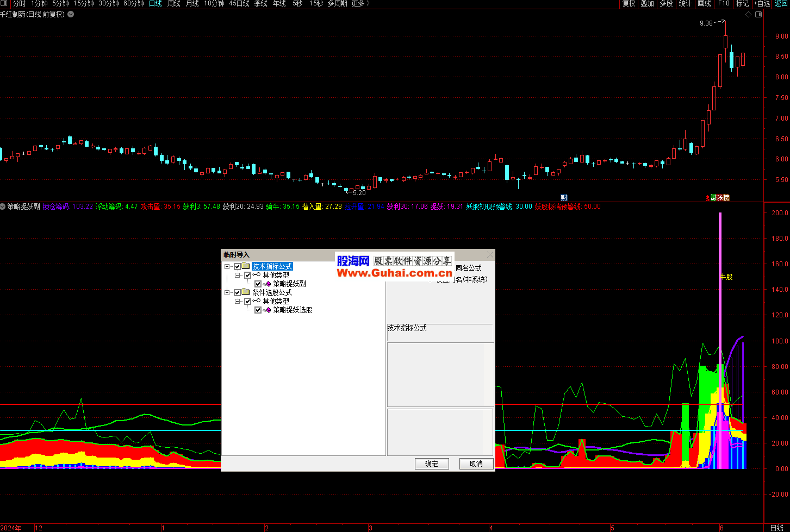Switch to the 年线 period tab

point(279,3)
